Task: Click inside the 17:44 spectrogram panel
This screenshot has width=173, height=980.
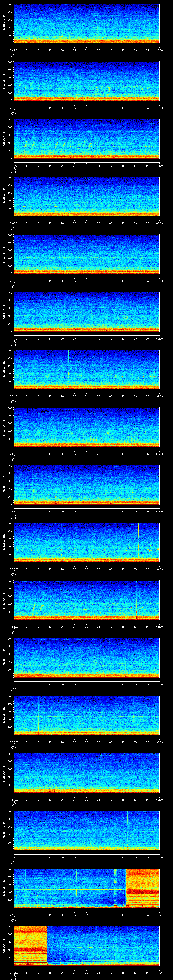Action: [x=86, y=24]
